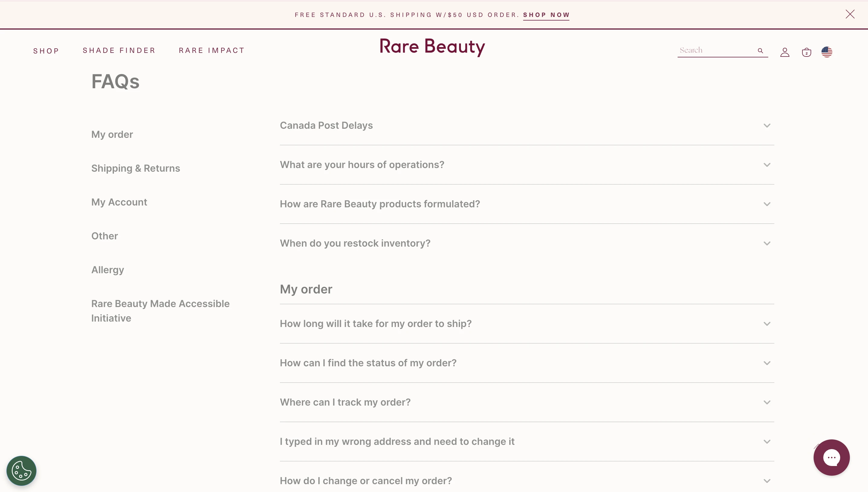Open the chat bubble widget
This screenshot has height=492, width=868.
click(831, 457)
